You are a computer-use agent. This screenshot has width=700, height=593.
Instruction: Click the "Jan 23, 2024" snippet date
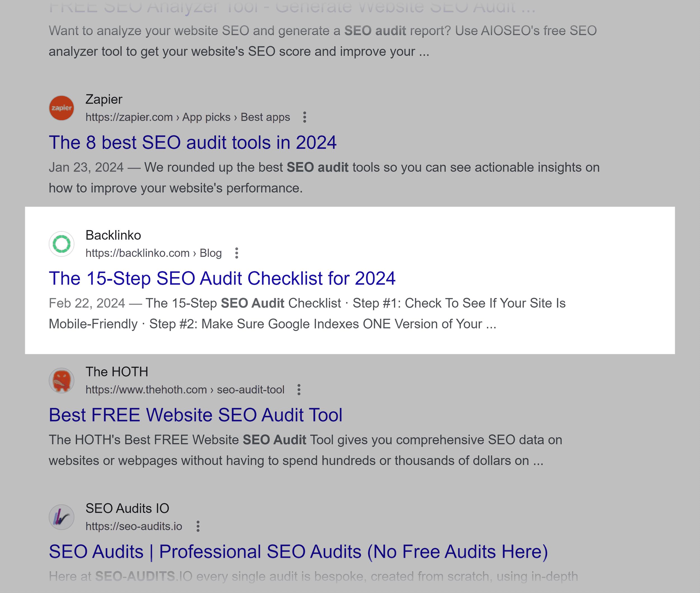coord(86,167)
